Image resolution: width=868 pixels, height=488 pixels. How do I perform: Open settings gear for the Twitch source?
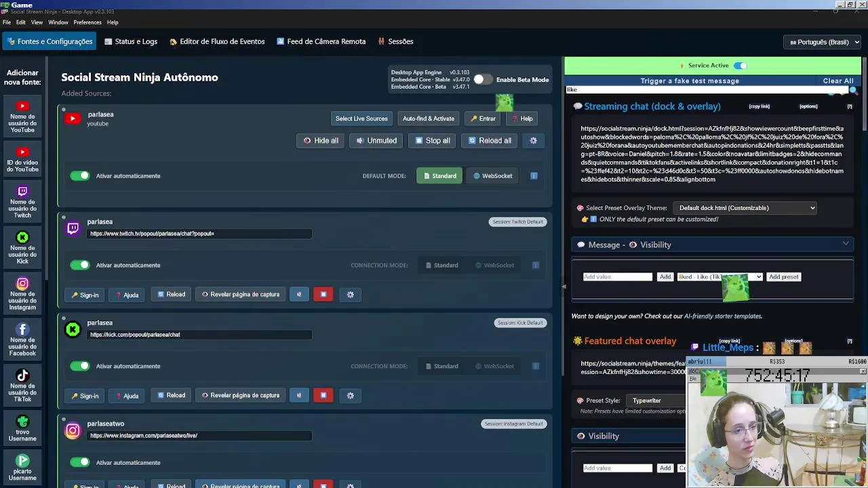tap(351, 294)
